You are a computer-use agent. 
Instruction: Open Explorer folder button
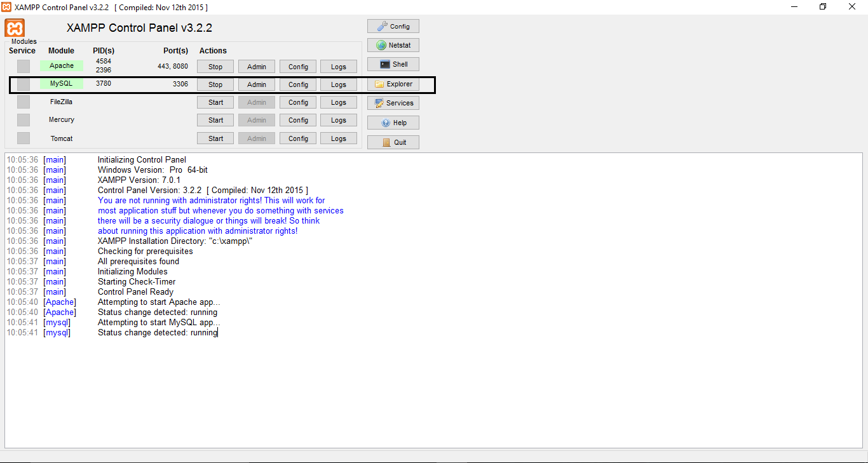(393, 84)
